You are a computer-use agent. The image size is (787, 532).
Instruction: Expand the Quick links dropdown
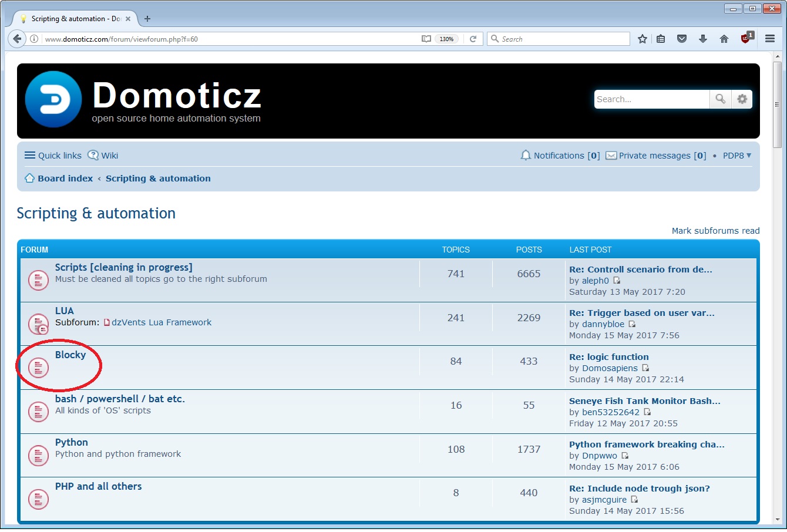click(53, 156)
